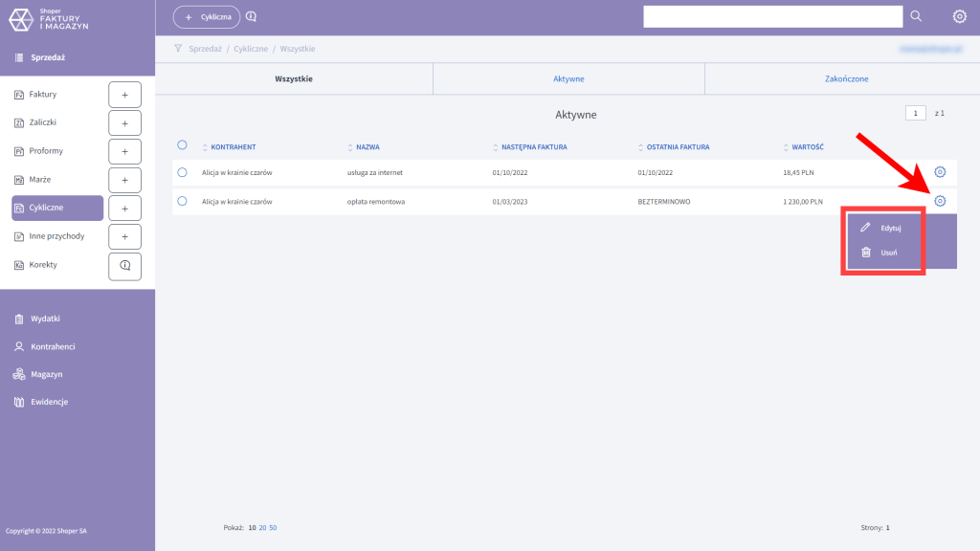Screen dimensions: 980x551
Task: Switch to the Zakończone tab
Action: [846, 78]
